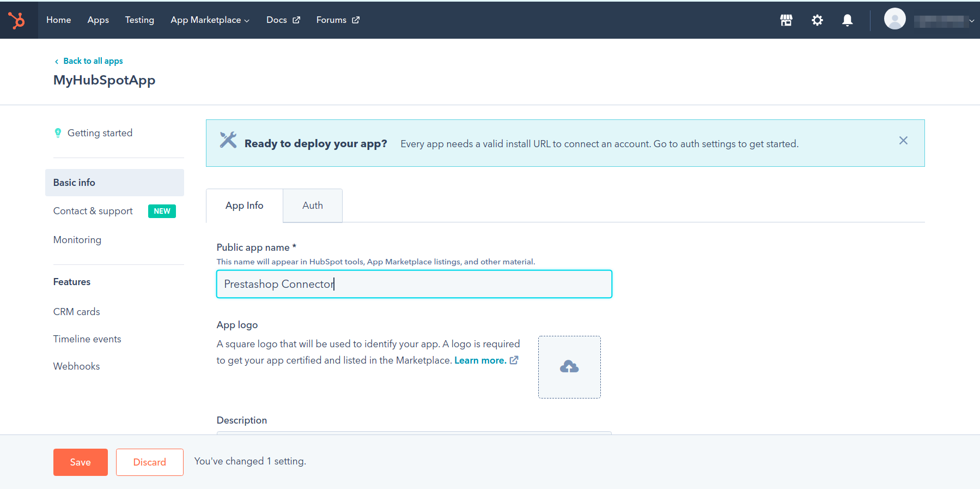Click the lightbulb icon beside Getting started

(58, 133)
